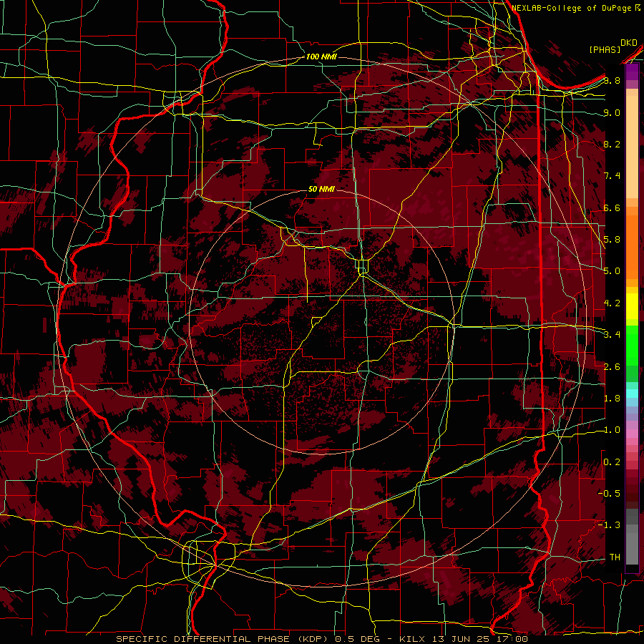The height and width of the screenshot is (644, 644).
Task: Click the 9.8 value on color scale
Action: coord(612,80)
